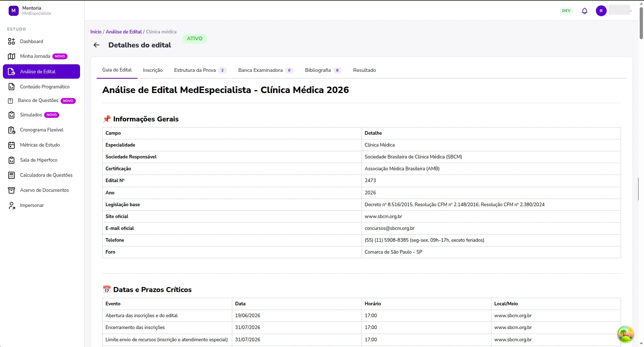Click the Associação Médica Brasileira (AMB) cell
Viewport: 644px width, 347px height.
point(491,169)
